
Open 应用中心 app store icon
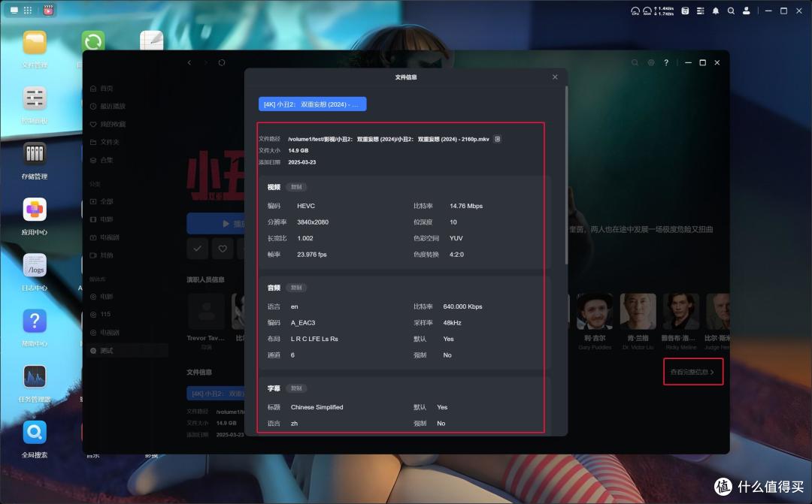tap(35, 210)
